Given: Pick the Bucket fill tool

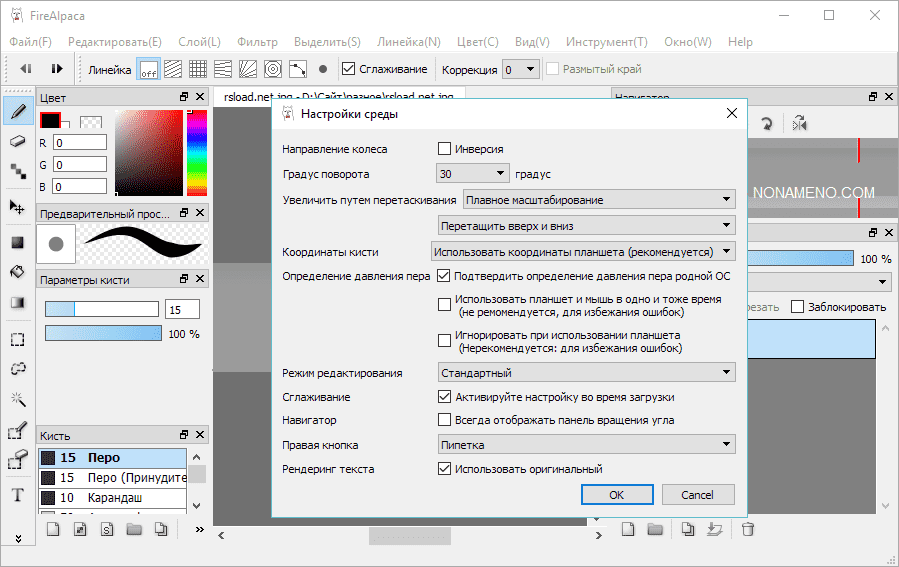Looking at the screenshot, I should (x=17, y=272).
